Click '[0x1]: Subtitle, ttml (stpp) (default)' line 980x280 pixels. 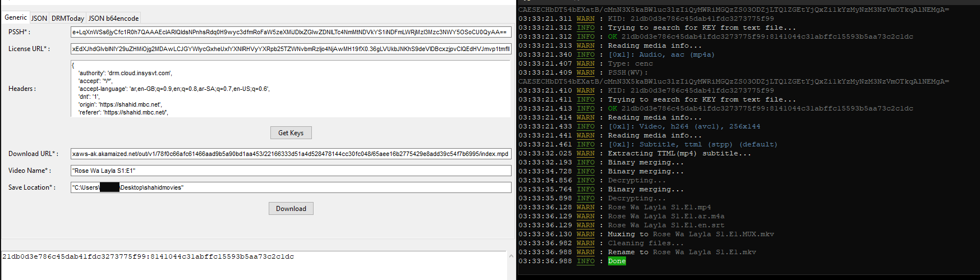click(693, 144)
